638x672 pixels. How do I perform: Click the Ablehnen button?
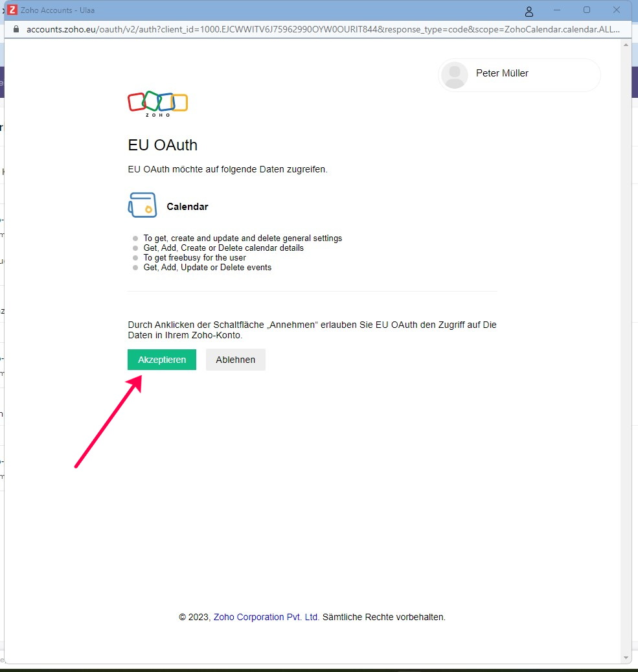(x=236, y=360)
